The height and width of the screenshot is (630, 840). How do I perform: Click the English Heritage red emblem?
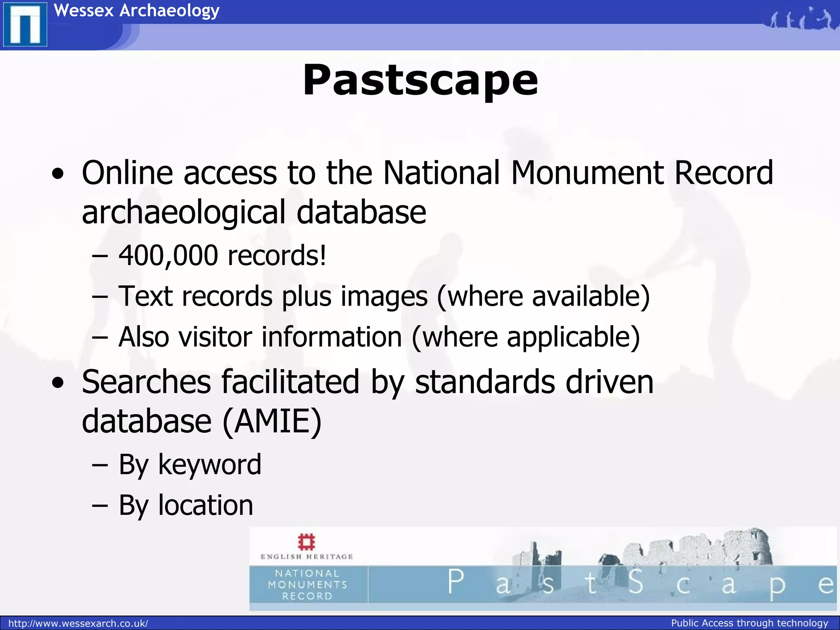306,542
